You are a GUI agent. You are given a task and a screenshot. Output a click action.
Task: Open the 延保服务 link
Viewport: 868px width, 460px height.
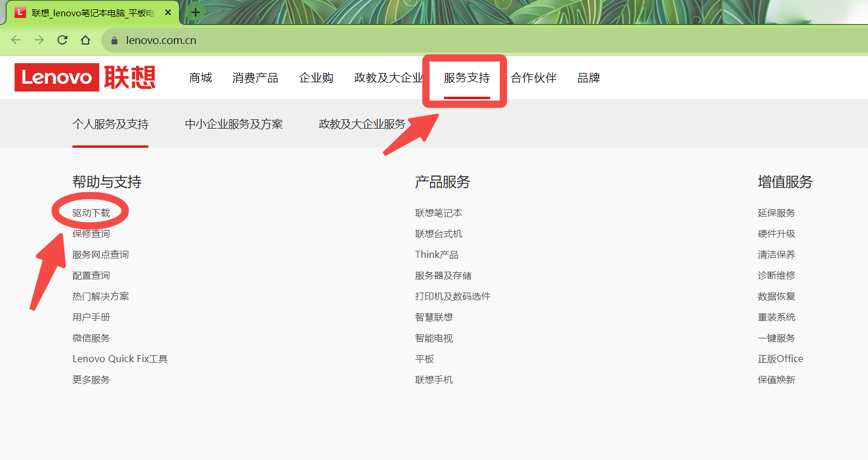pos(776,213)
